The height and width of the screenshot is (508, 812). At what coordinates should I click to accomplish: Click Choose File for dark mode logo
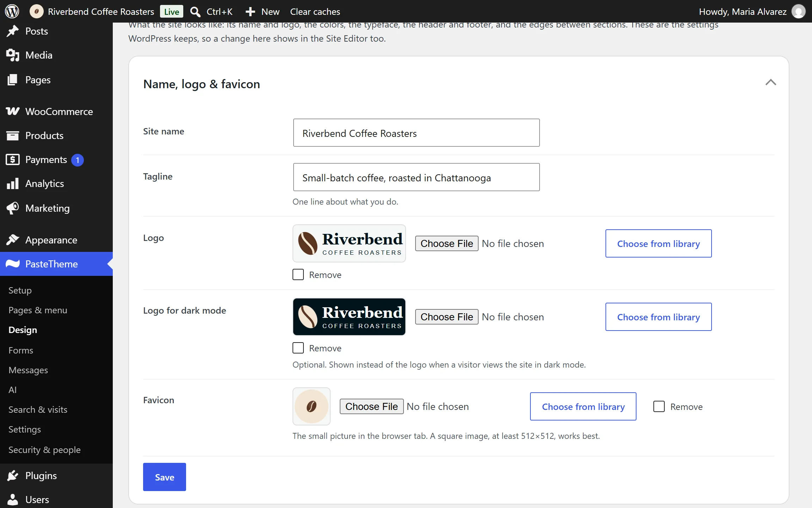pos(447,317)
